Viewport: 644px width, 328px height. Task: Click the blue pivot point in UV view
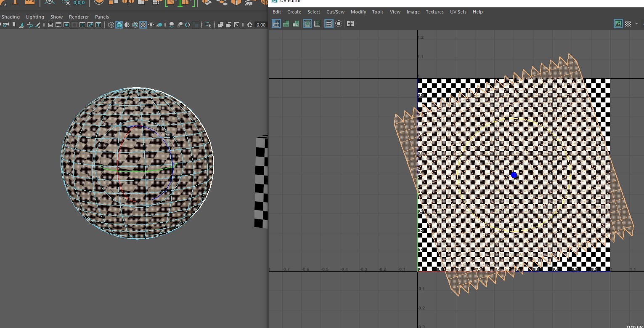tap(514, 175)
